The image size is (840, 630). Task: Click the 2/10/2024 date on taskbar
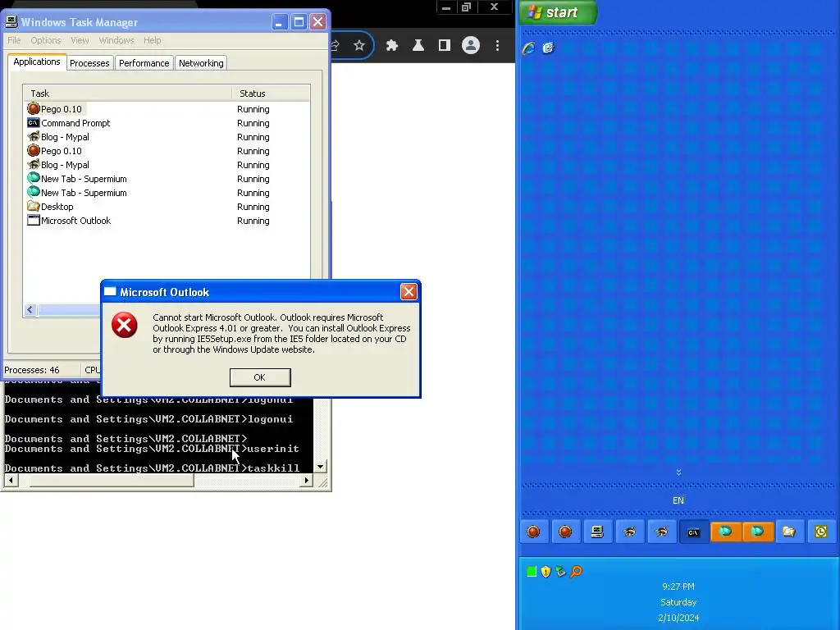pyautogui.click(x=678, y=618)
